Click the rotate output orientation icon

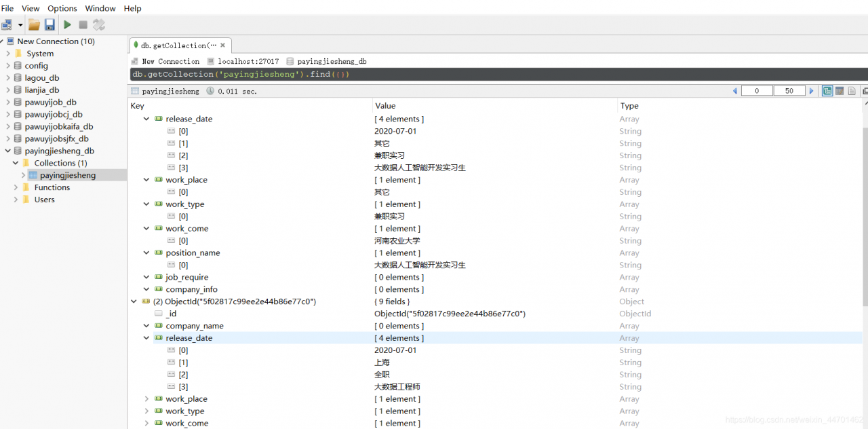click(99, 25)
